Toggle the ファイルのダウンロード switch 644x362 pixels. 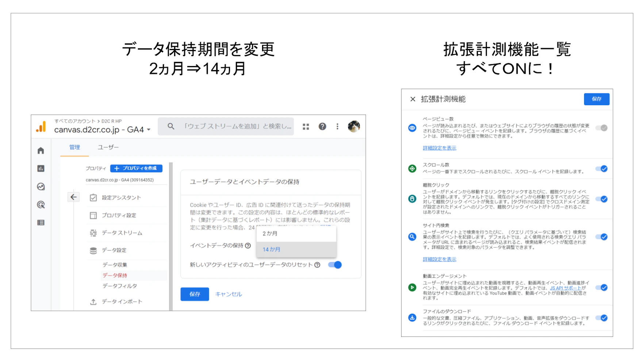pyautogui.click(x=601, y=318)
